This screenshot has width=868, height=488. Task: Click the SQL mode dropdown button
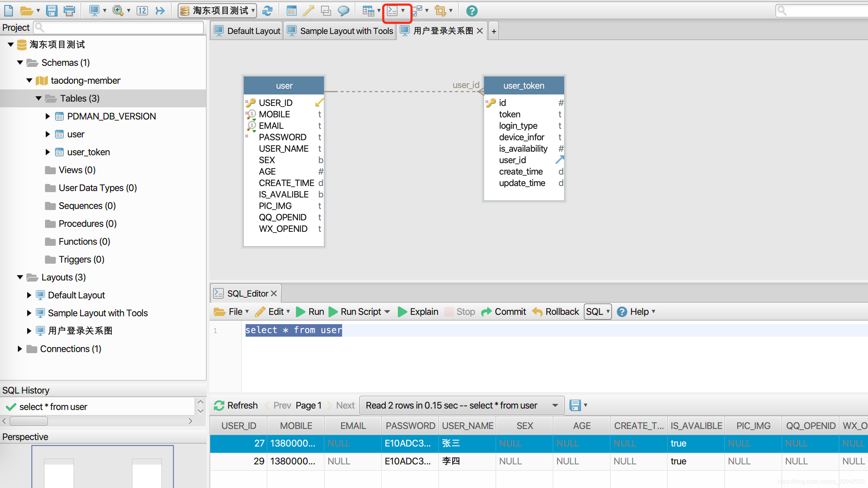point(596,311)
